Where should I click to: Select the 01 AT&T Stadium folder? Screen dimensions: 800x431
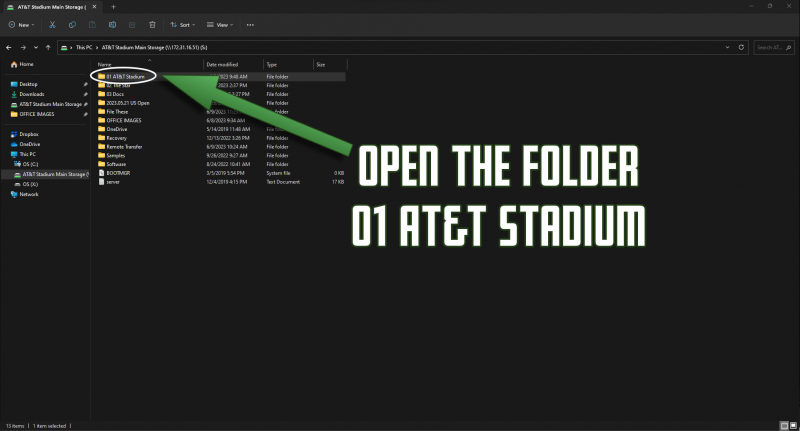[126, 77]
